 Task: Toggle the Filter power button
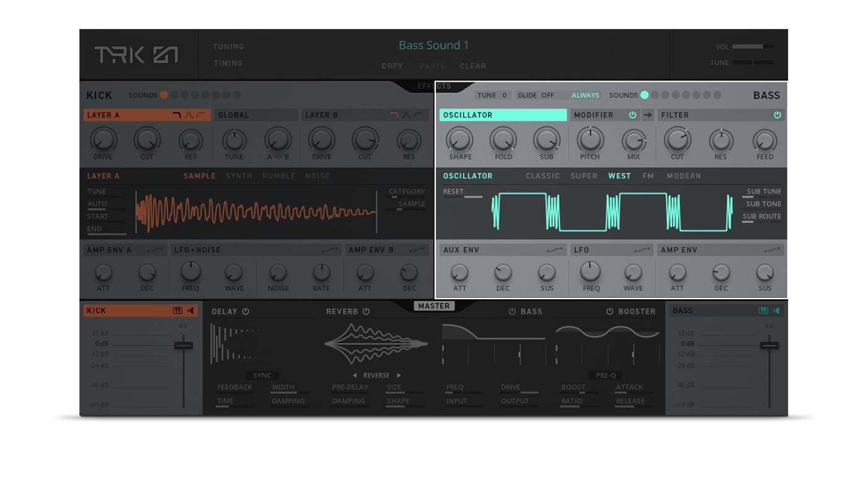pos(777,115)
